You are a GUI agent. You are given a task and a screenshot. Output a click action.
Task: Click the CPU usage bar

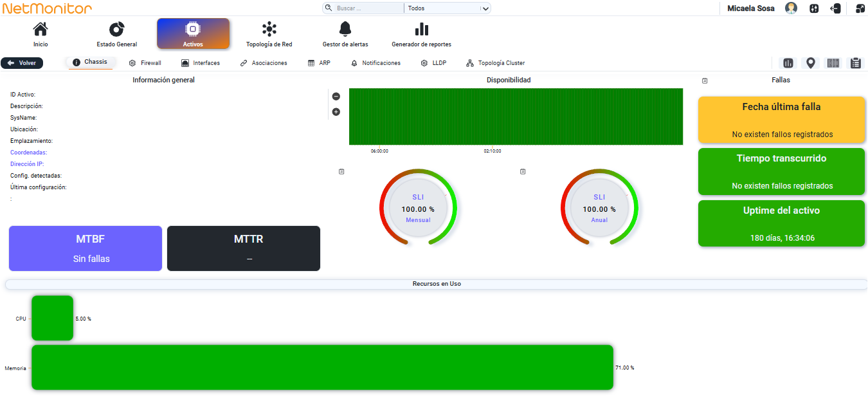[x=52, y=318]
